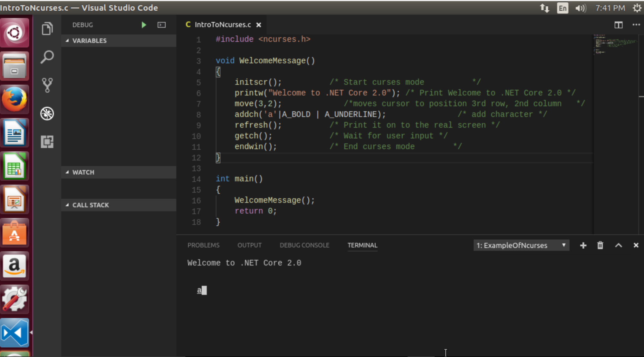Launch Firefox from the Ubuntu dock
This screenshot has height=357, width=644.
14,99
